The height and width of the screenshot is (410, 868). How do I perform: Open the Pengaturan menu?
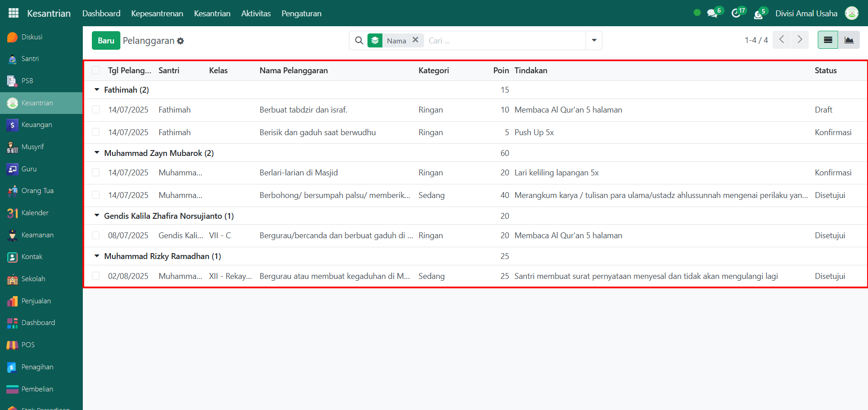pyautogui.click(x=301, y=14)
